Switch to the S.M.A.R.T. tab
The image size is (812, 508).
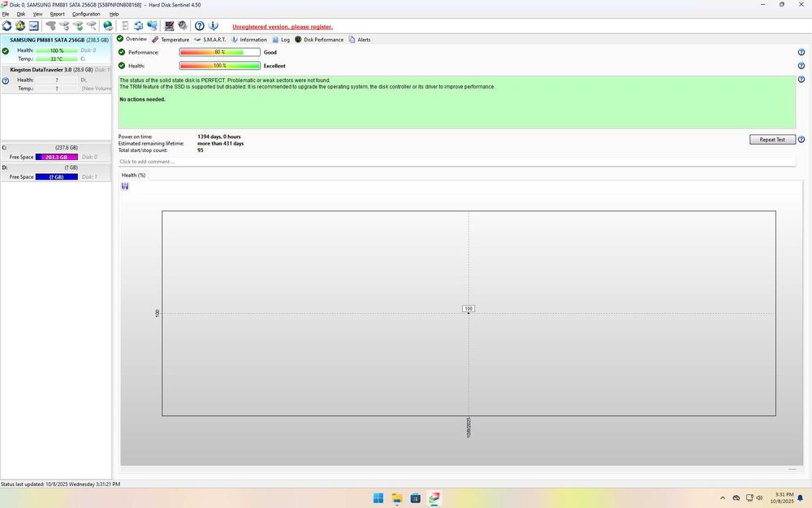[x=209, y=39]
